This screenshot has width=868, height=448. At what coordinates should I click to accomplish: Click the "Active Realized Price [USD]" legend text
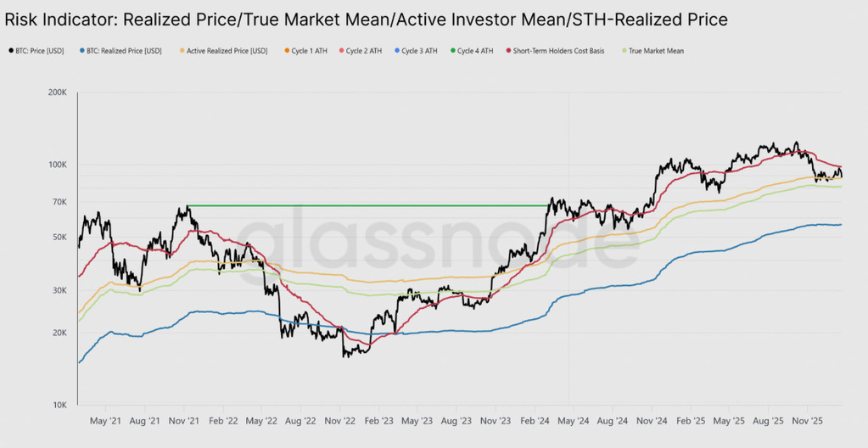(x=228, y=51)
